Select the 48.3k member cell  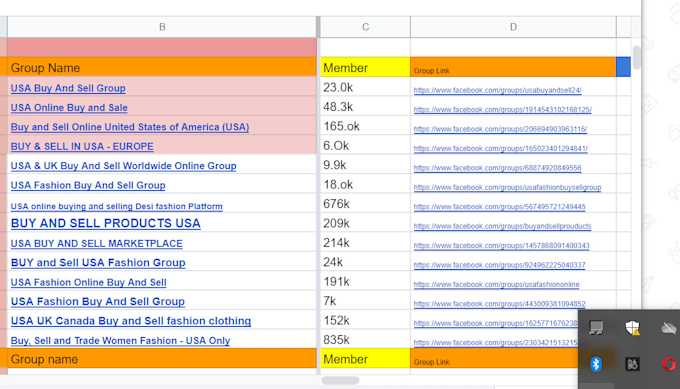[x=365, y=107]
